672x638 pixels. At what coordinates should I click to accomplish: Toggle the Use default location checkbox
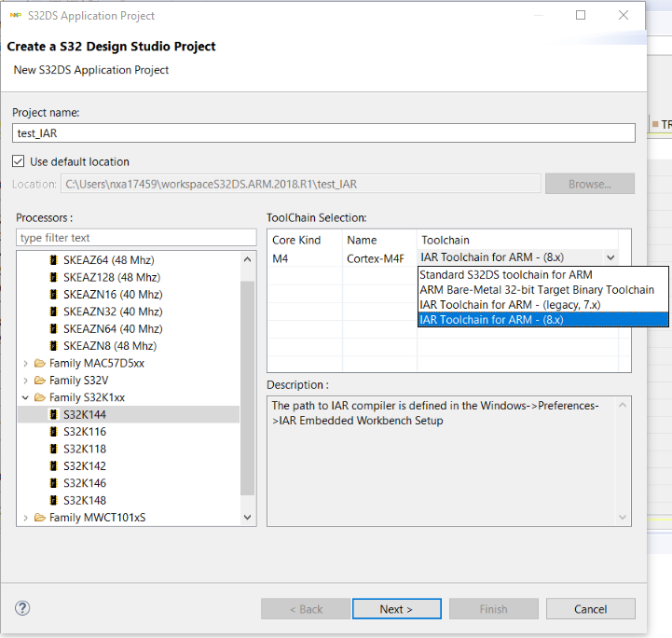pyautogui.click(x=19, y=161)
